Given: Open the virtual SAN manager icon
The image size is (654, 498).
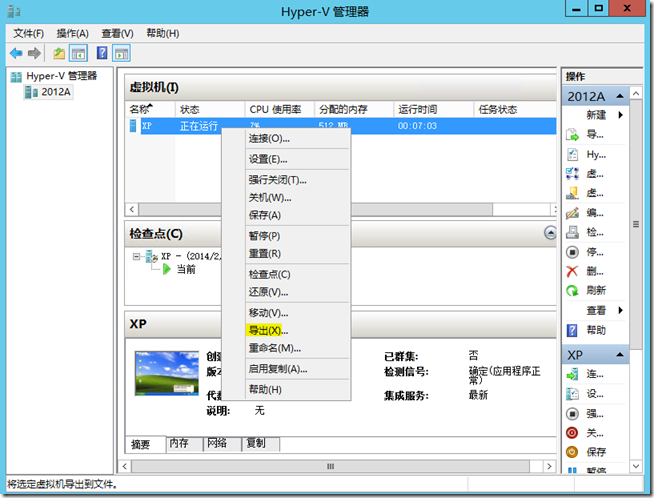Looking at the screenshot, I should pos(572,193).
